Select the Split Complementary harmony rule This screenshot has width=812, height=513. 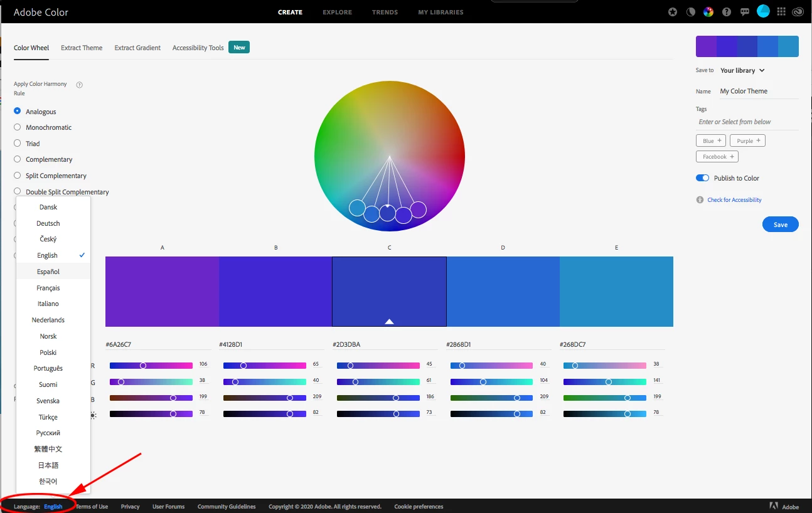[18, 176]
